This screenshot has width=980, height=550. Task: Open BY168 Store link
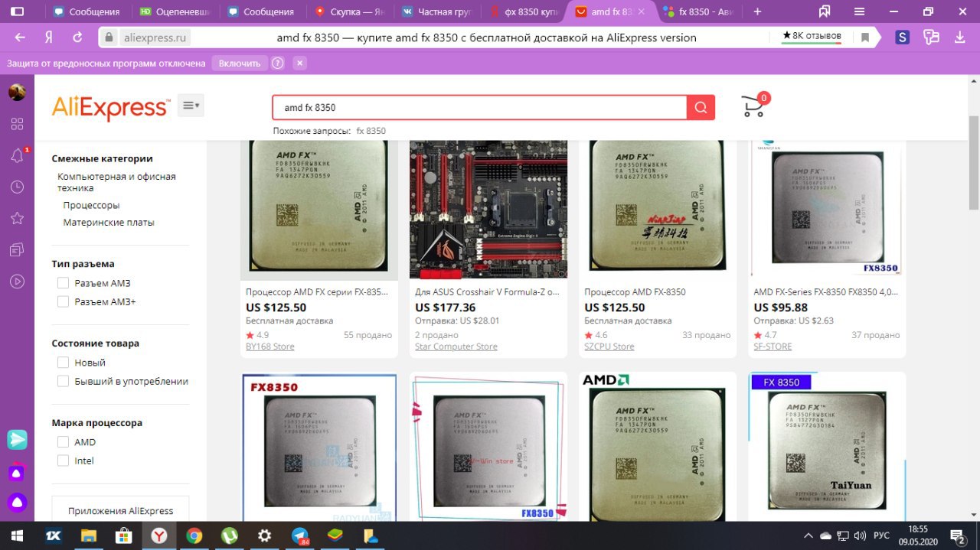click(x=270, y=347)
